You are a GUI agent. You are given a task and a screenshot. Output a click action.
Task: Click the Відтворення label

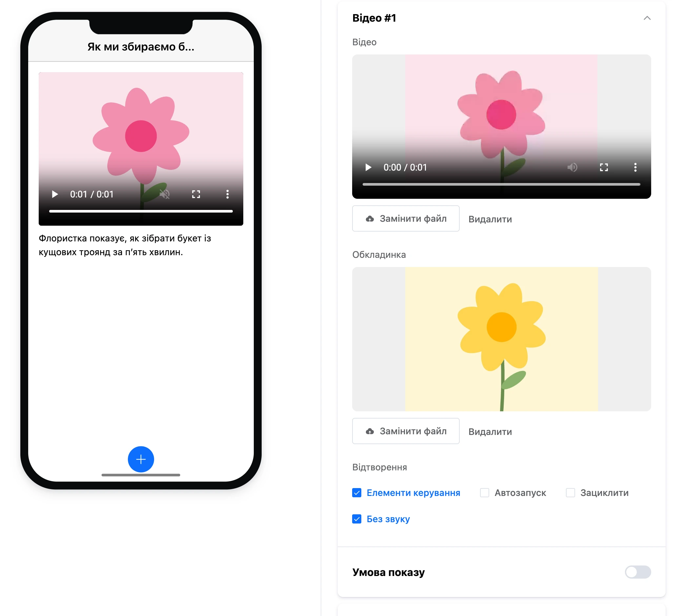click(x=380, y=467)
